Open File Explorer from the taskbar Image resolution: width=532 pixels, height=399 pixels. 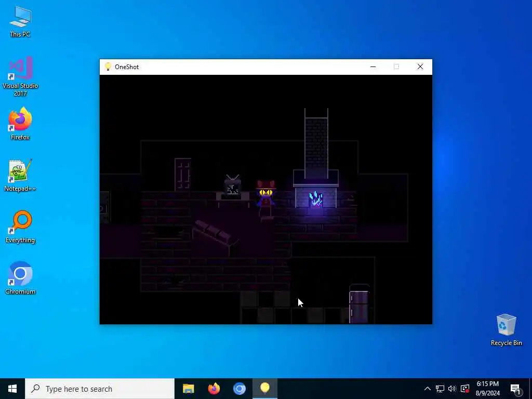coord(188,389)
